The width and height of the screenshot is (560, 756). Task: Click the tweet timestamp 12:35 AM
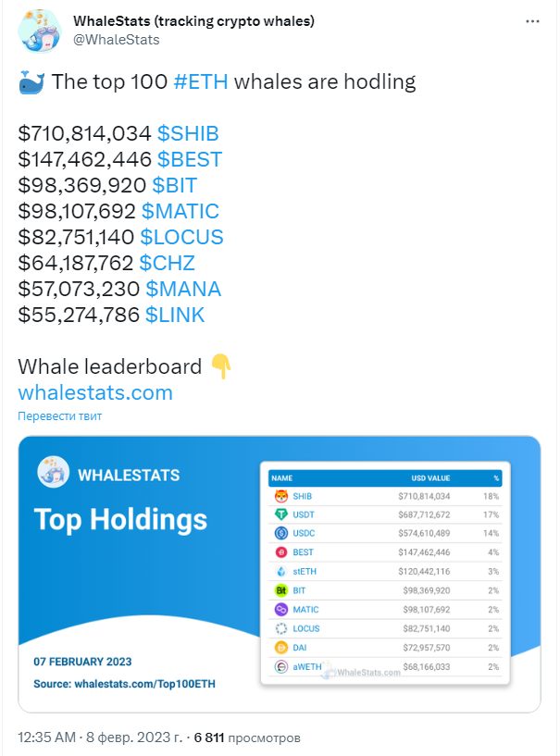[47, 737]
